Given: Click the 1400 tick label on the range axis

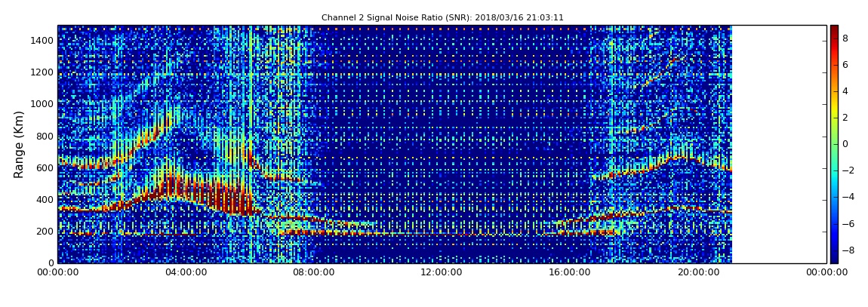Looking at the screenshot, I should (42, 41).
